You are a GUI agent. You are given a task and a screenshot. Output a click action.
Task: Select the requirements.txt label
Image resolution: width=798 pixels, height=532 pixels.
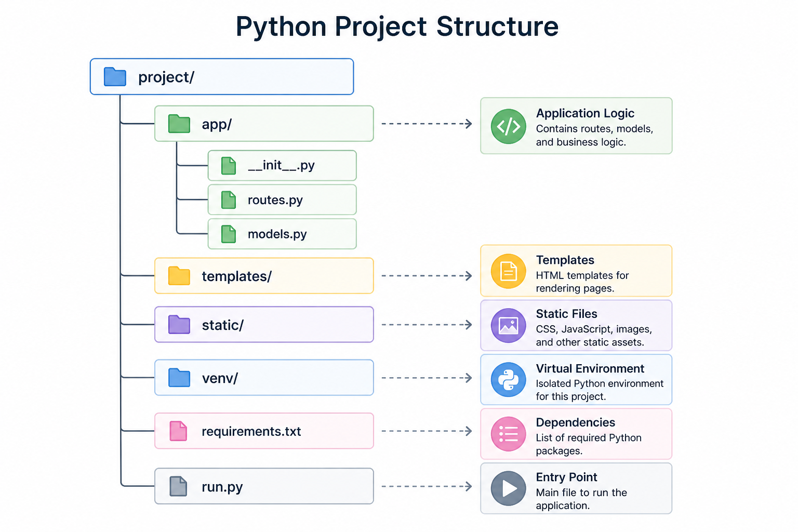point(251,432)
